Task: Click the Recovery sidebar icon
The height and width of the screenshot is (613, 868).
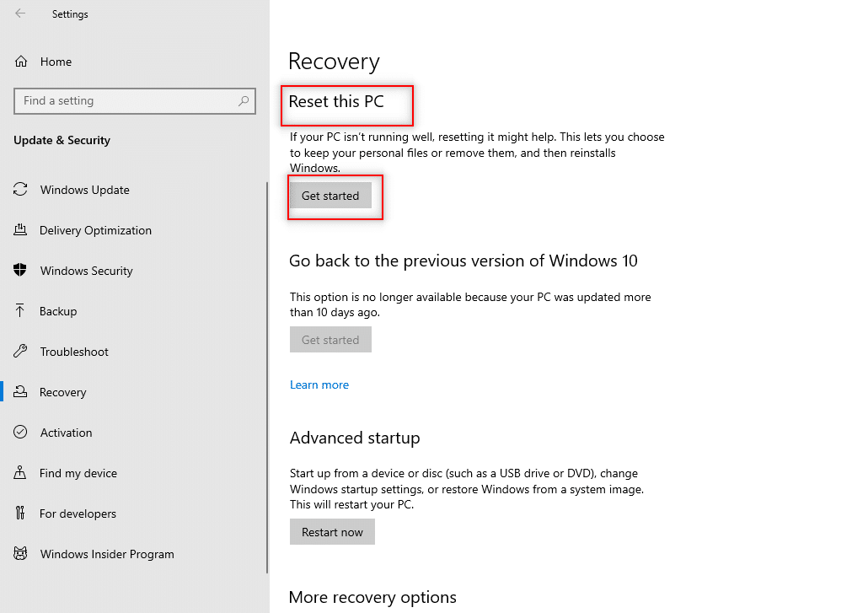Action: [20, 391]
